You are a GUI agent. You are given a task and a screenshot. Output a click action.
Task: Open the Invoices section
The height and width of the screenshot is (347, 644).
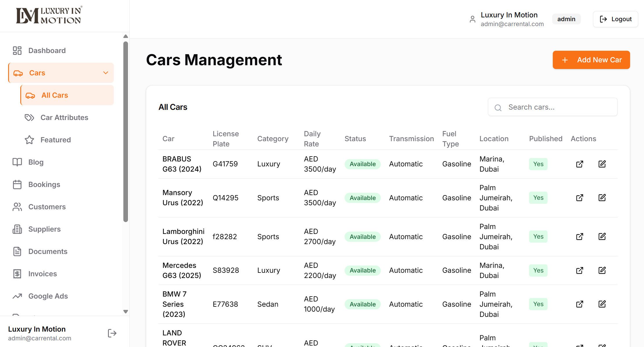point(42,274)
